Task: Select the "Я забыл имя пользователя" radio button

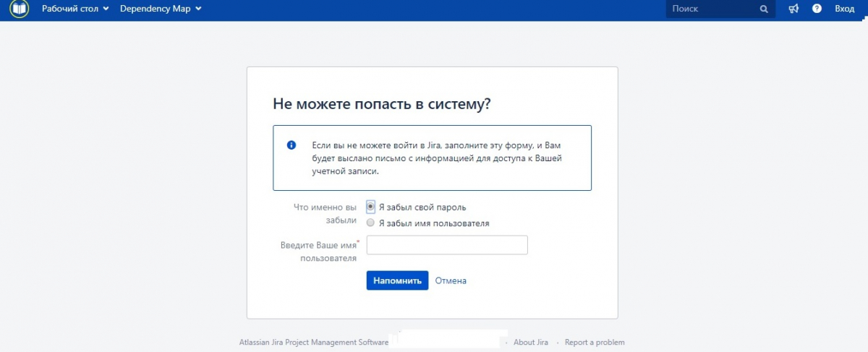Action: (371, 223)
